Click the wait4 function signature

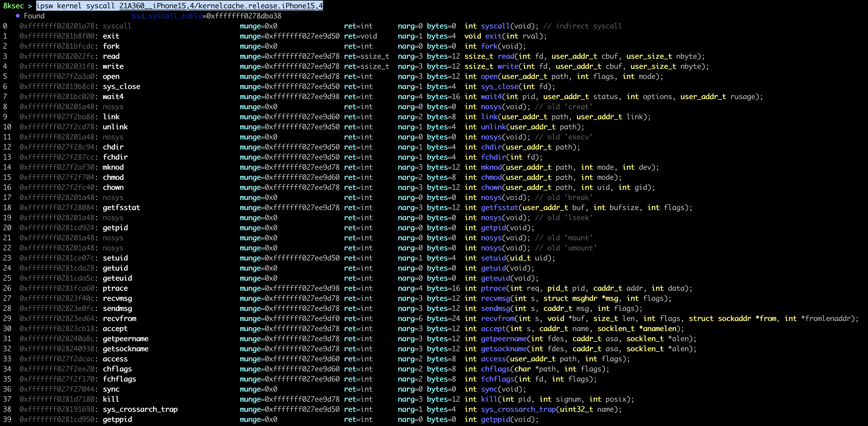click(x=613, y=97)
